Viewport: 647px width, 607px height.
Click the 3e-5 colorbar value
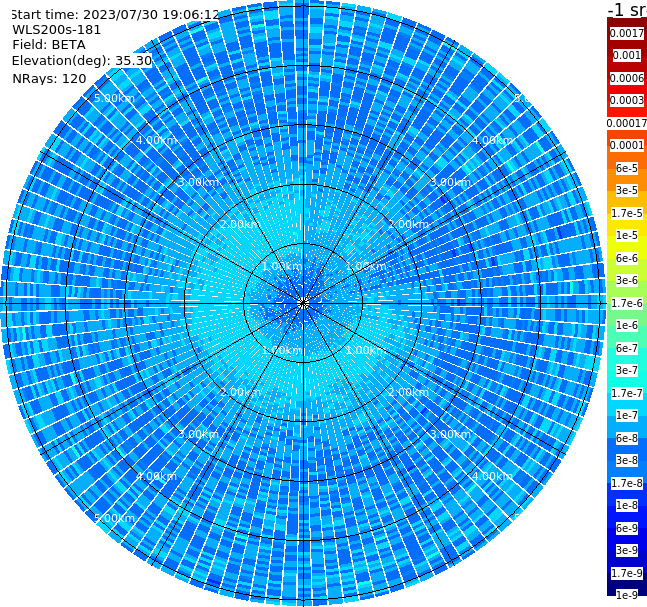[627, 190]
